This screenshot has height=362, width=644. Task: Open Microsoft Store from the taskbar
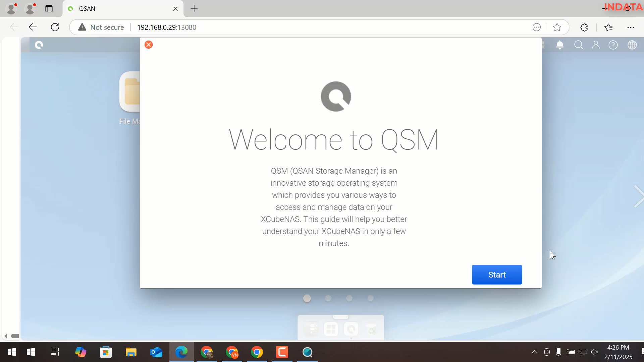pos(106,352)
